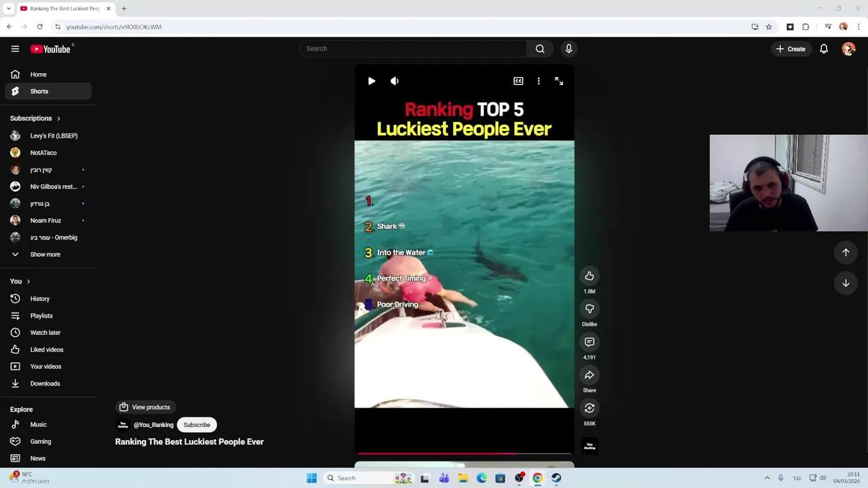Click the YouTube search field

tap(412, 49)
